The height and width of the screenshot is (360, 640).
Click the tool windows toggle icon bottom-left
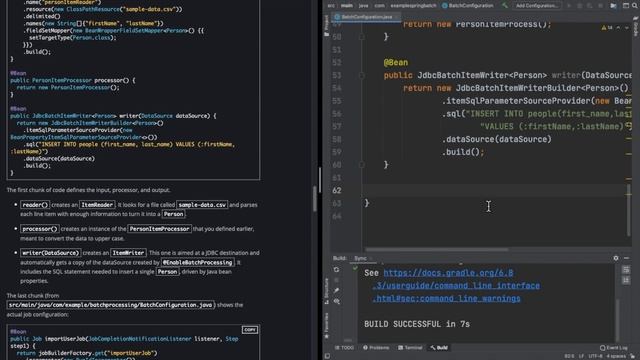pyautogui.click(x=327, y=356)
